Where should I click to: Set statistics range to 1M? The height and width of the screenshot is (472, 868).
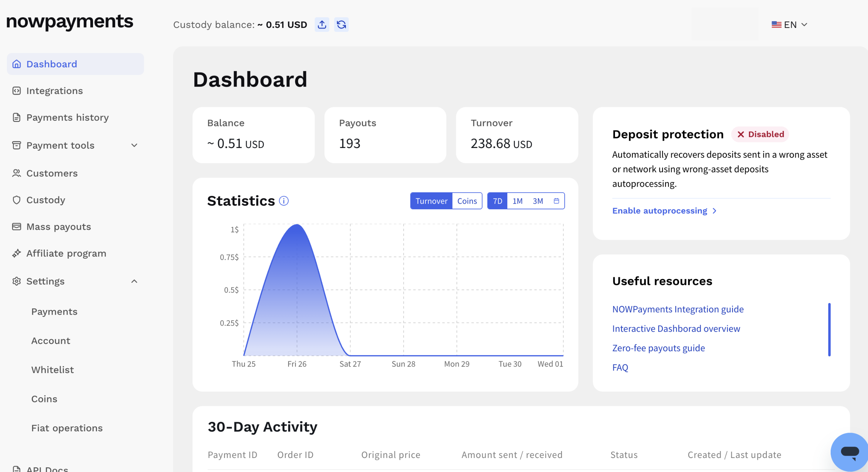pyautogui.click(x=517, y=201)
